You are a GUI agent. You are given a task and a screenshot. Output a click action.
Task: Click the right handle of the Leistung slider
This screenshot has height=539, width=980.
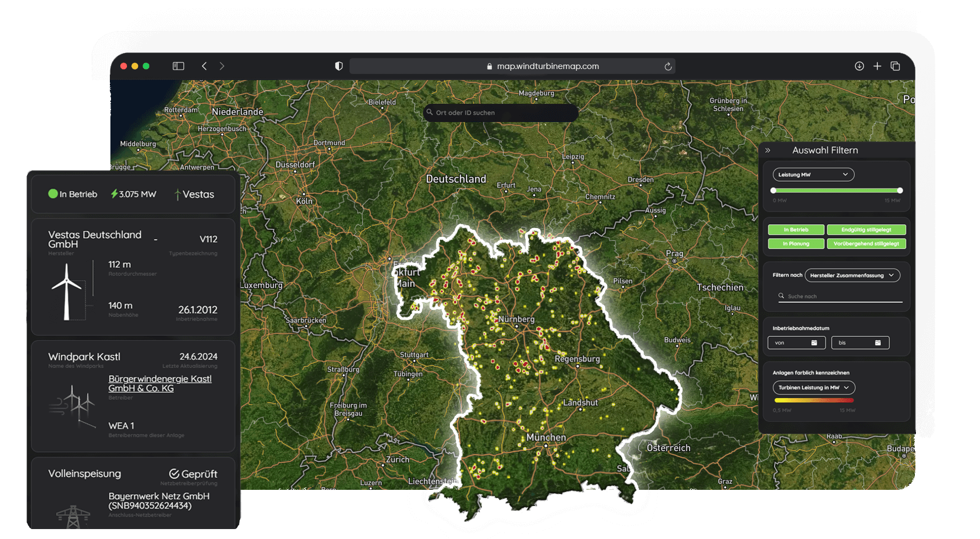(900, 191)
